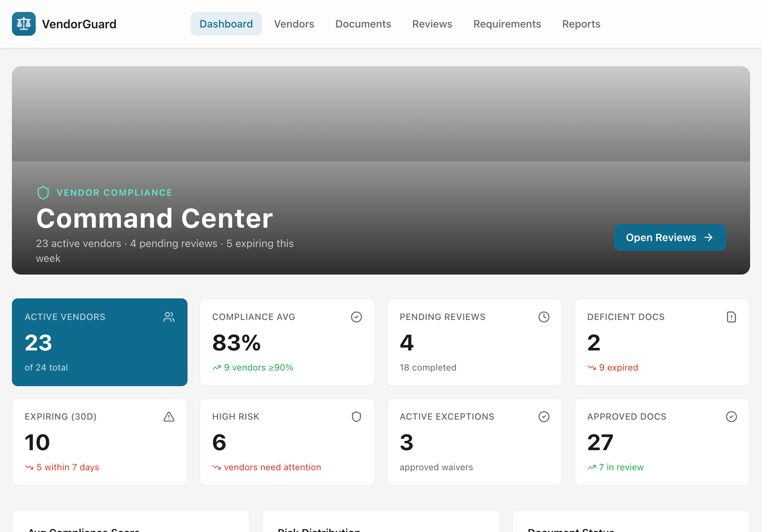Click the Approved Docs value 27

tap(601, 442)
